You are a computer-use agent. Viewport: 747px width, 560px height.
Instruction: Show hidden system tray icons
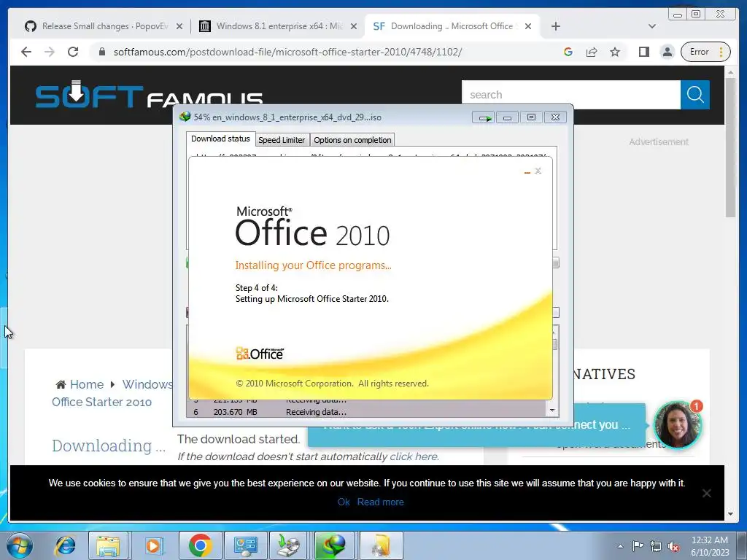click(x=620, y=546)
